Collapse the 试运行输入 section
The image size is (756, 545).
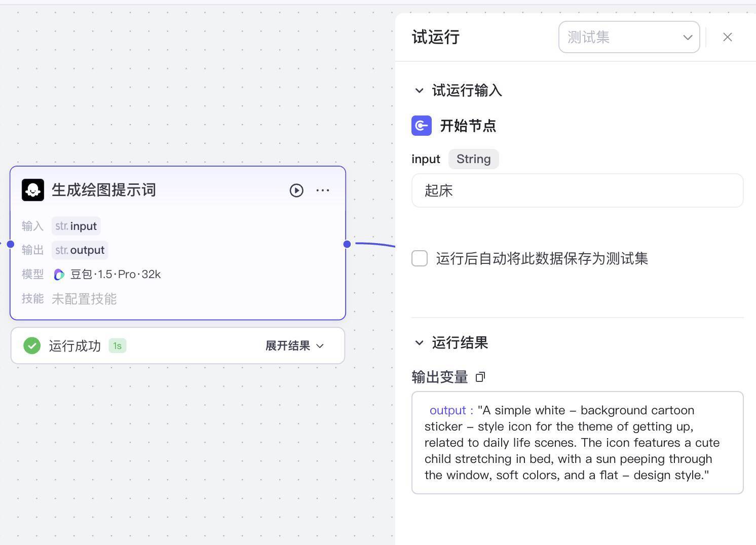[x=419, y=90]
